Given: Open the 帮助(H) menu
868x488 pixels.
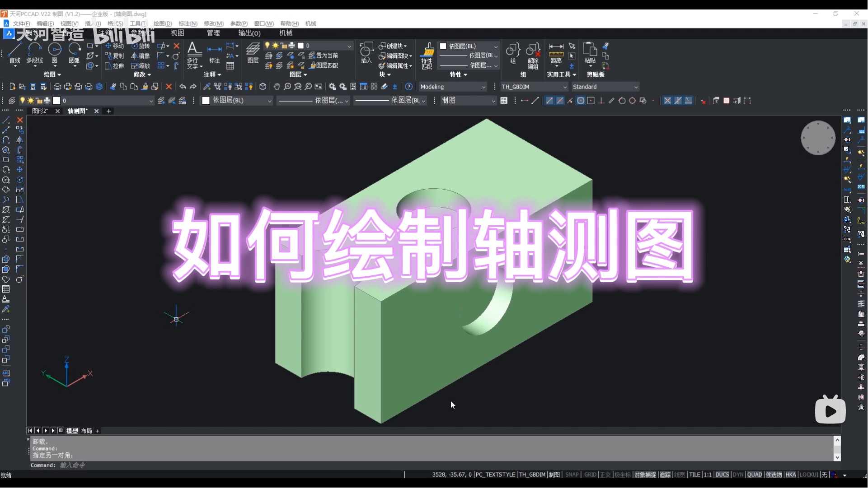Looking at the screenshot, I should click(290, 23).
